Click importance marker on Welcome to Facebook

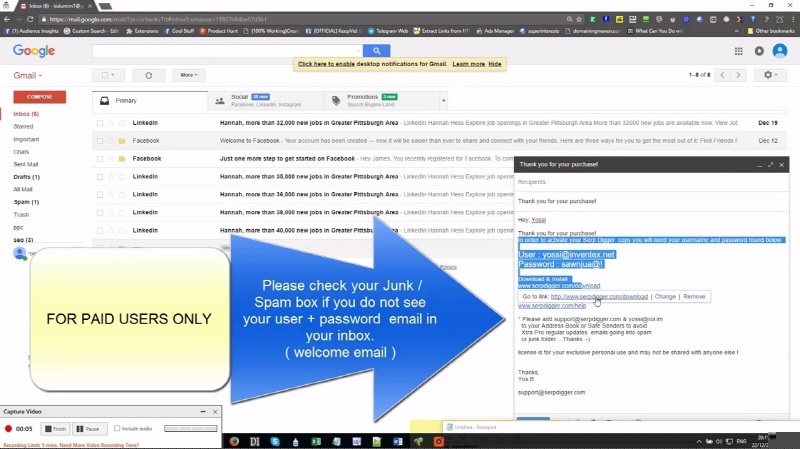point(122,141)
